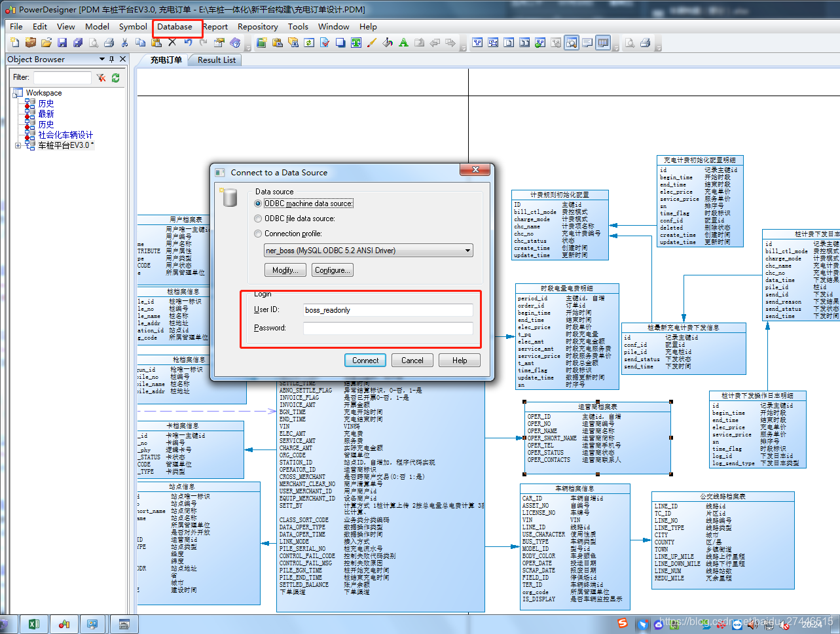Click the Help question-mark book icon

(235, 43)
